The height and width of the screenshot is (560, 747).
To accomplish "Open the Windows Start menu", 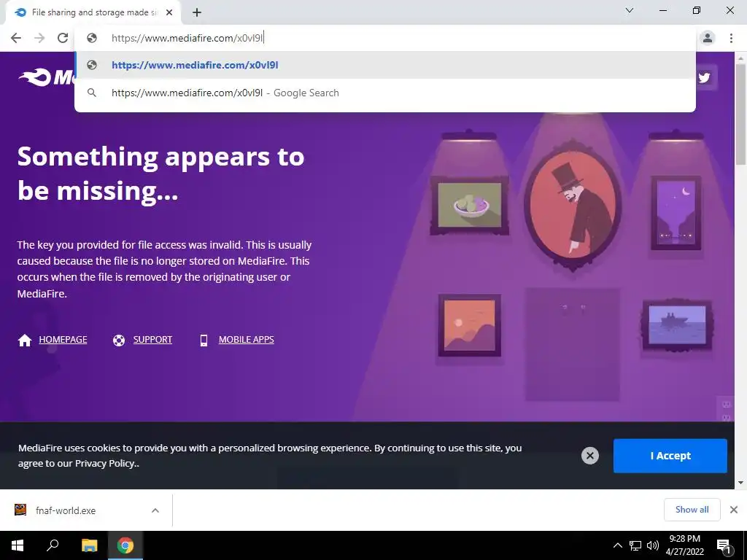I will (x=18, y=545).
